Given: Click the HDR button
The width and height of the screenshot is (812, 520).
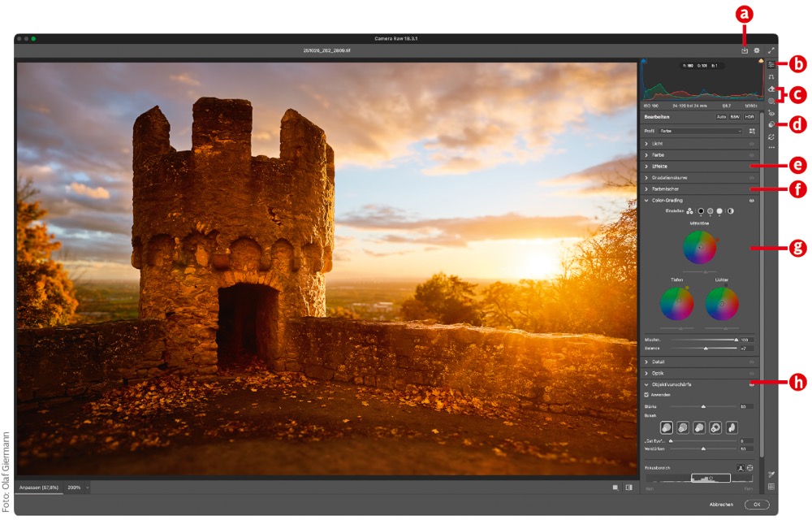Looking at the screenshot, I should coord(749,117).
